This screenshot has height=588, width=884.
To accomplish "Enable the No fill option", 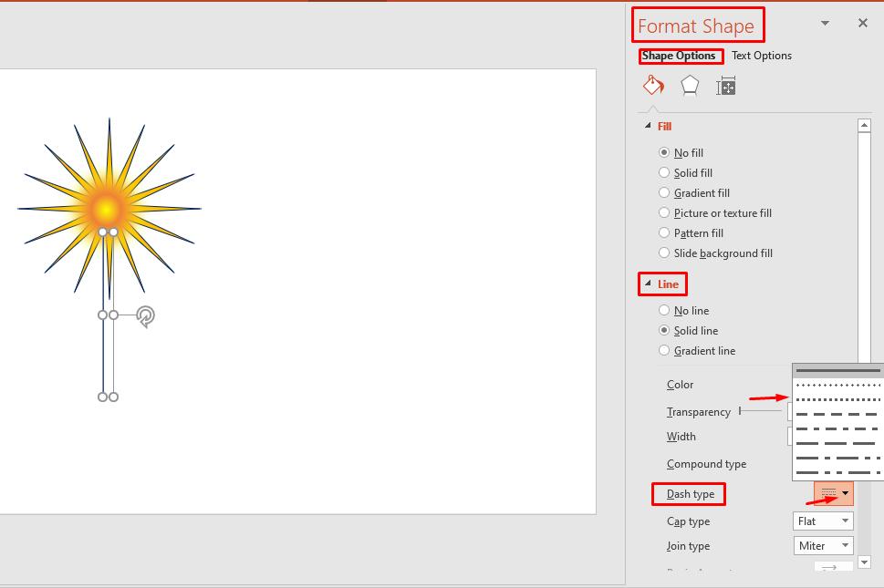I will [663, 152].
